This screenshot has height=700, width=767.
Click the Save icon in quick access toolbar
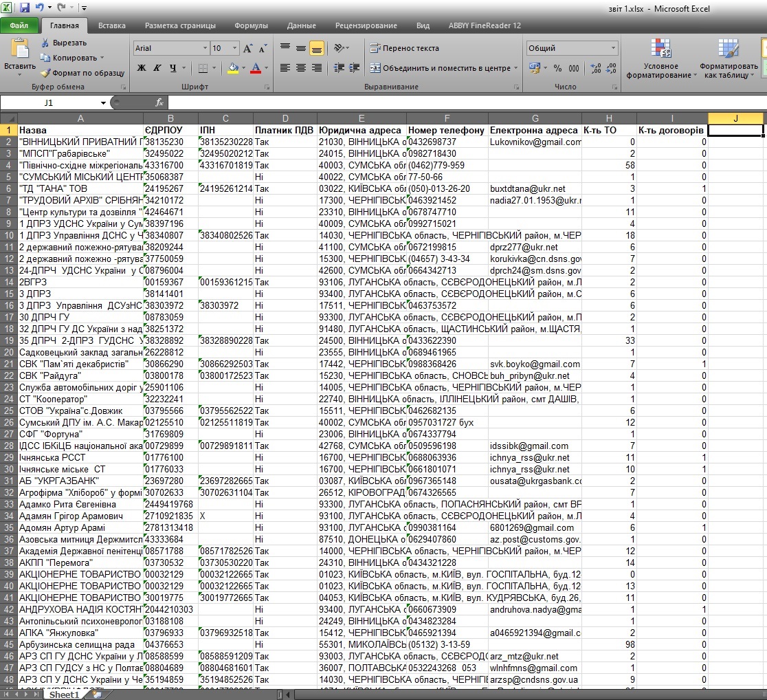(x=25, y=8)
